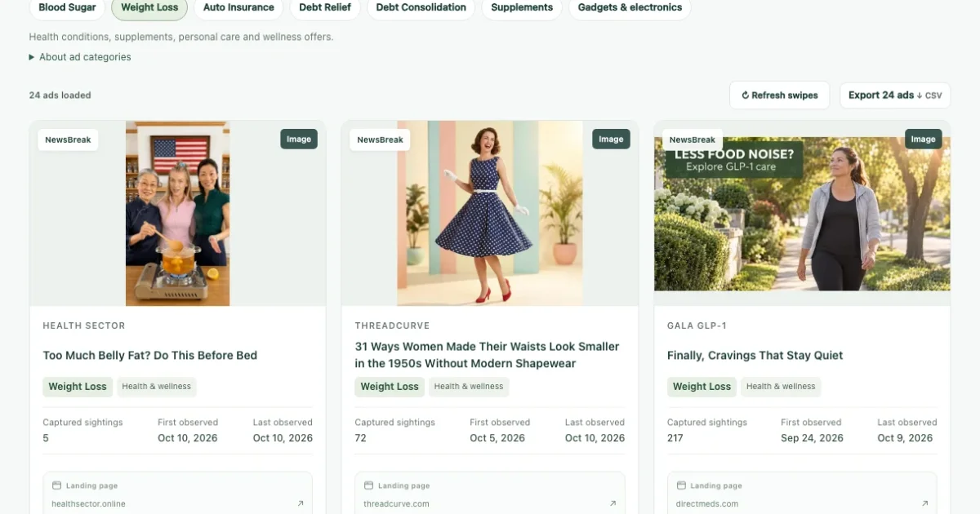Click the captured sightings value 72
Screen dimensions: 980x514
(360, 438)
